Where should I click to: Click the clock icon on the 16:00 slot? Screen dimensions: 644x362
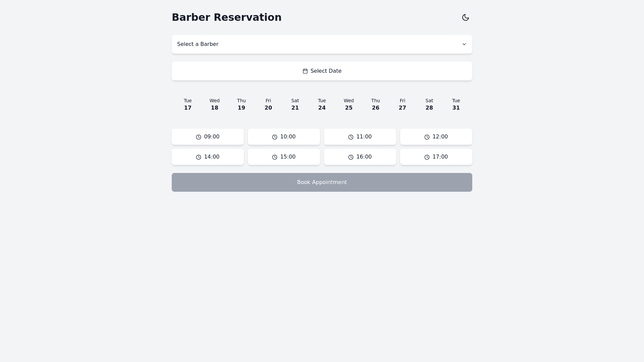click(351, 157)
